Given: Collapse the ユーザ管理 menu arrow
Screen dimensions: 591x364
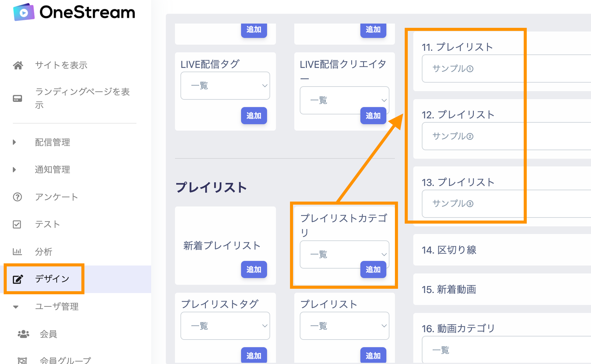Looking at the screenshot, I should coord(16,307).
